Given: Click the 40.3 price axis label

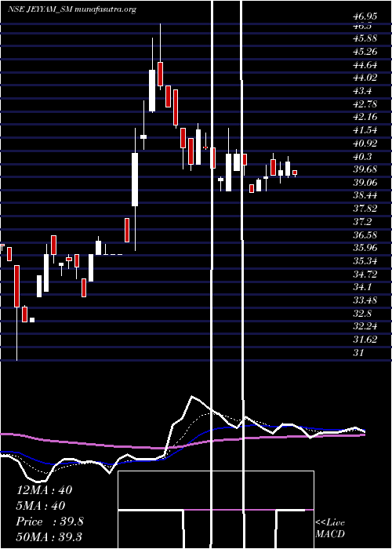Looking at the screenshot, I should (362, 157).
